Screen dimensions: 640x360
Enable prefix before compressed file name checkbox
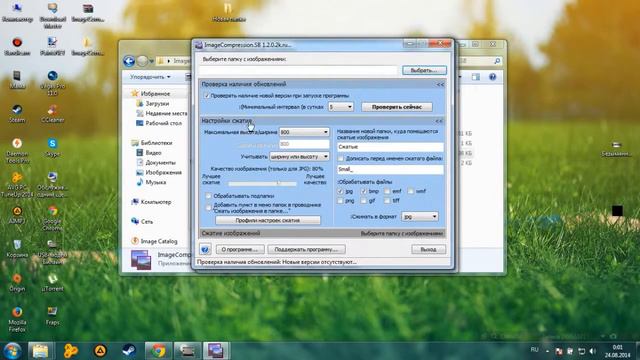341,158
